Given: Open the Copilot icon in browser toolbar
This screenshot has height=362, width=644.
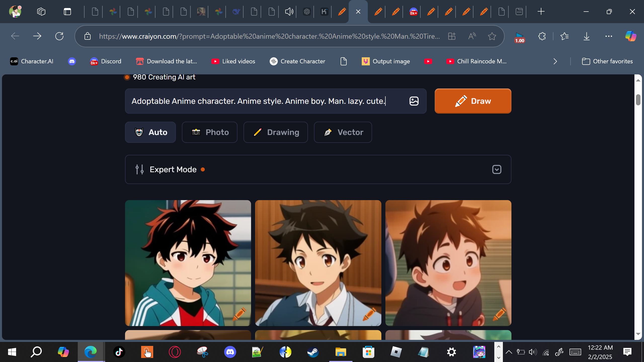Looking at the screenshot, I should tap(630, 36).
